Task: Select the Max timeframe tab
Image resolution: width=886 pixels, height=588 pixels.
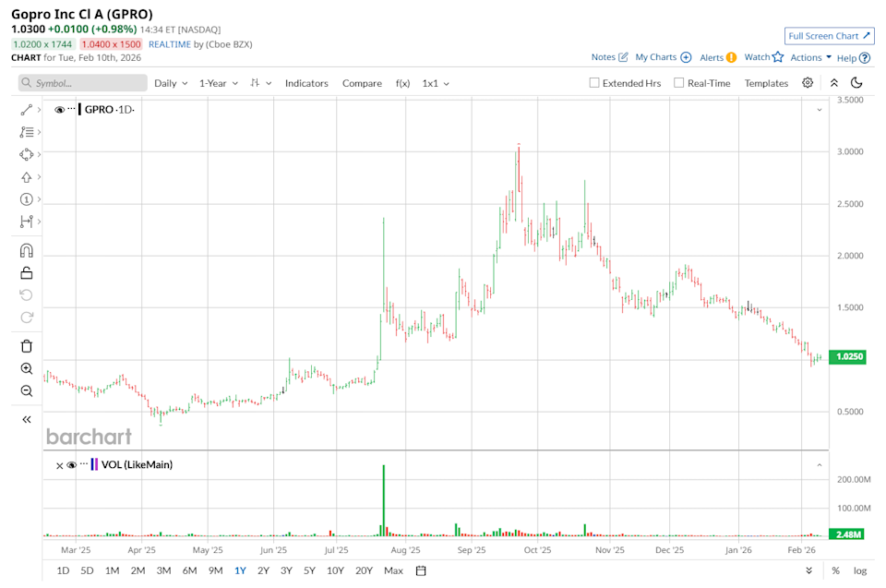Action: [393, 570]
